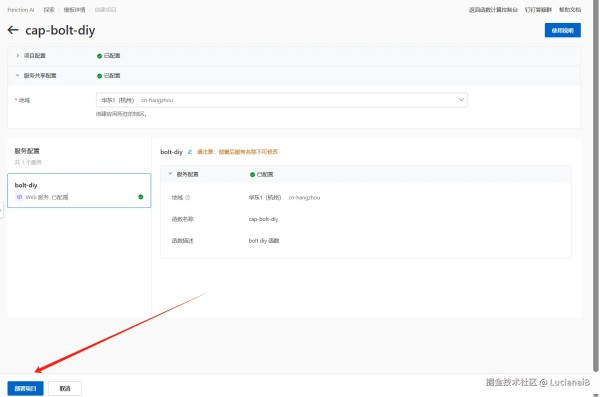Click the green check icon on bolt-diy card

click(141, 197)
